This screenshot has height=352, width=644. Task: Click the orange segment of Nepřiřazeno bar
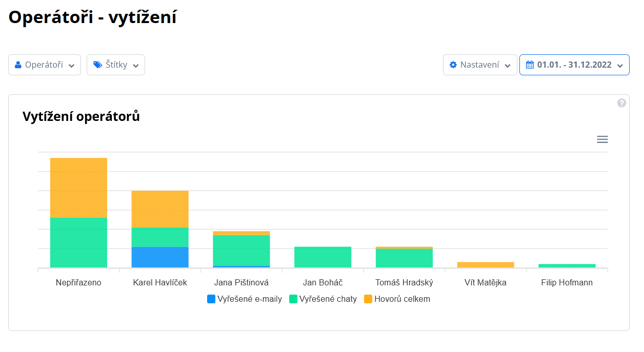click(78, 188)
